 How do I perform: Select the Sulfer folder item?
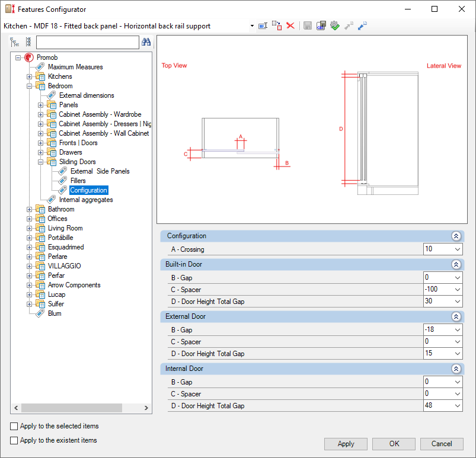pyautogui.click(x=56, y=304)
